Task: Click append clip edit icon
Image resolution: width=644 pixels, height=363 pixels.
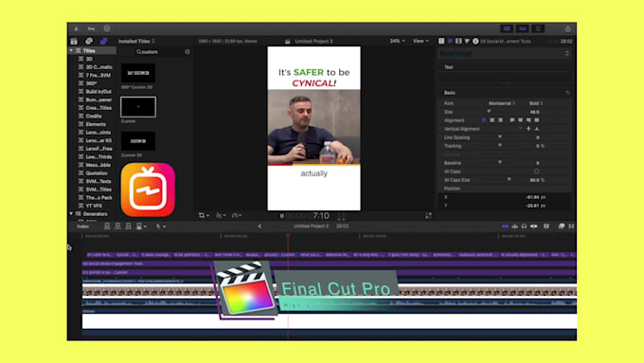Action: (x=128, y=227)
